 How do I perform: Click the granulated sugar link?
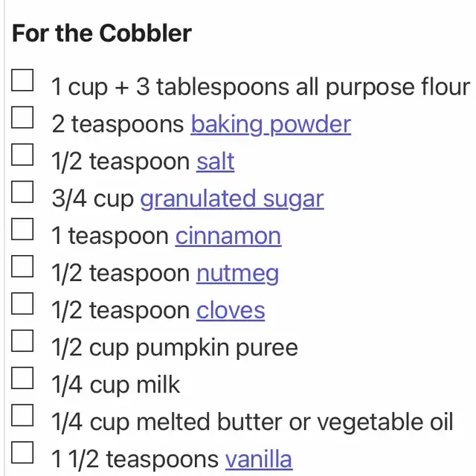coord(231,199)
